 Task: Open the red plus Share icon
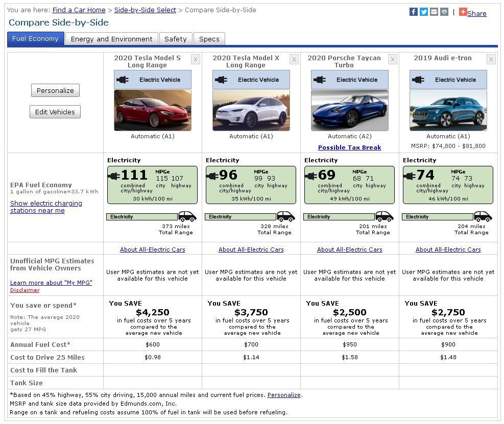tap(463, 12)
